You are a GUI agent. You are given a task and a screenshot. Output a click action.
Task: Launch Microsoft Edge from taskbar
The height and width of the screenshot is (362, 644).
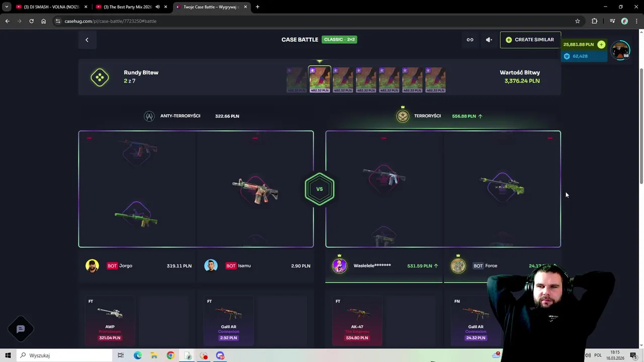tap(138, 355)
